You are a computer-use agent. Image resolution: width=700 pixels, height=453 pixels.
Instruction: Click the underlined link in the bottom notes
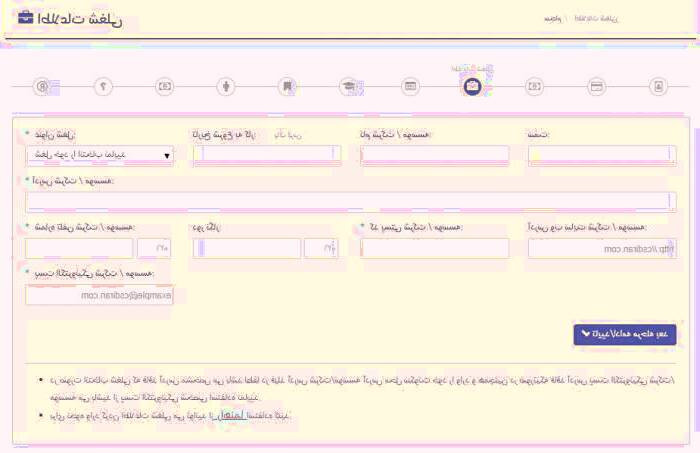coord(232,414)
